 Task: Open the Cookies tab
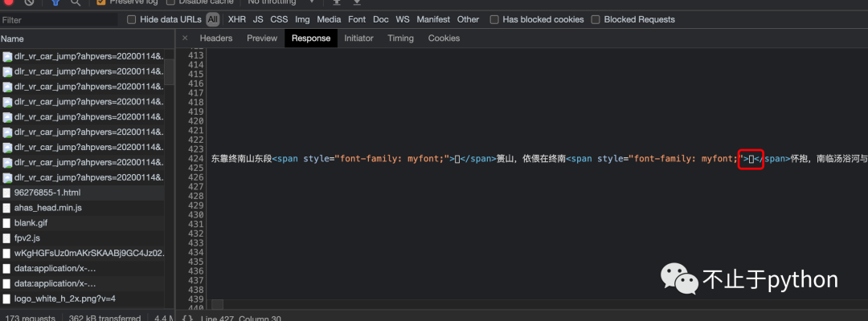point(444,38)
